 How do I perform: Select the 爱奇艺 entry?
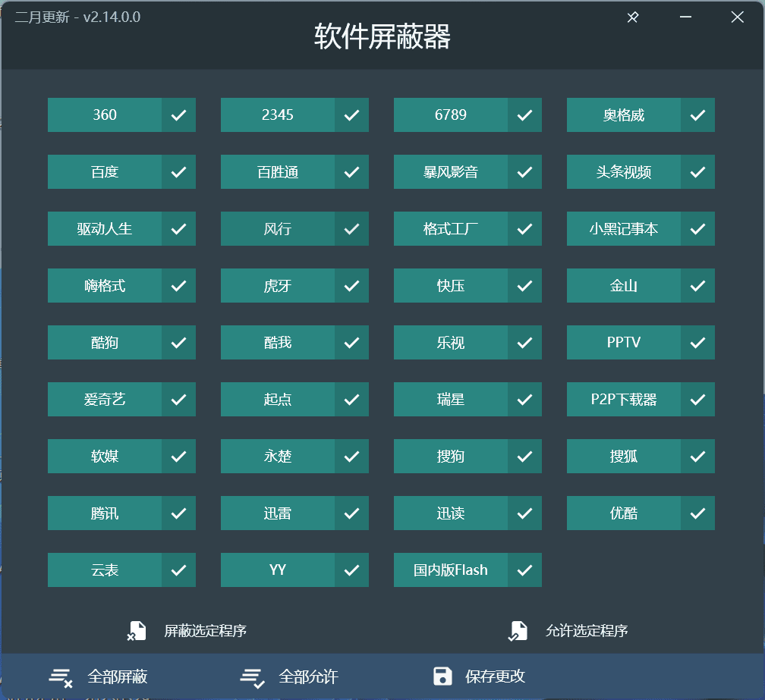coord(105,400)
